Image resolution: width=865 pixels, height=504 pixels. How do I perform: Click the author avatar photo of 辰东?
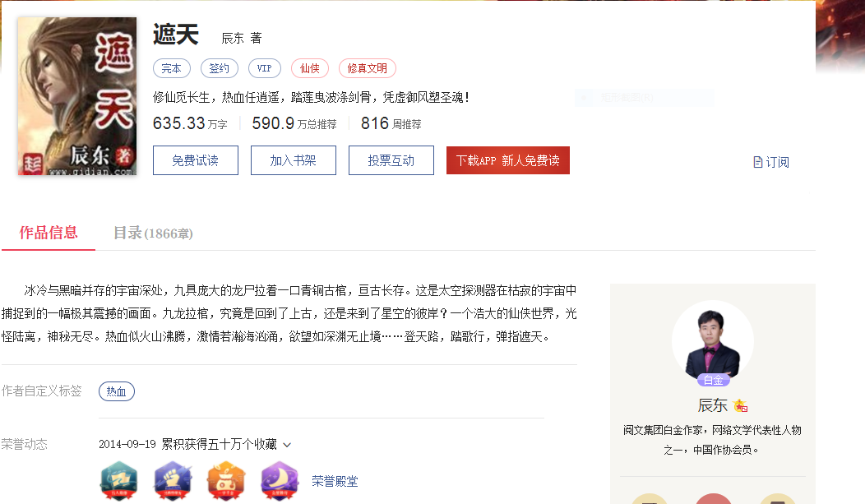pyautogui.click(x=712, y=341)
